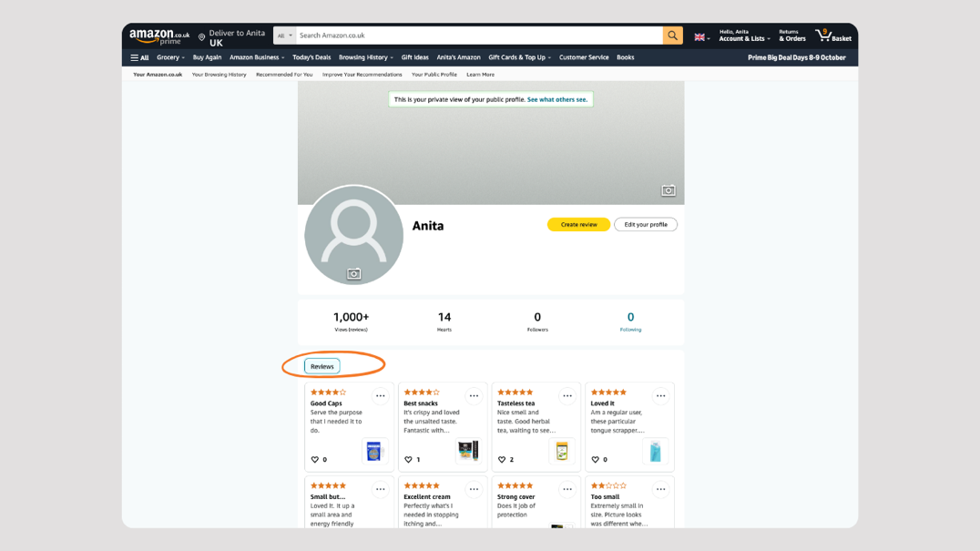Screen dimensions: 980x551
Task: Open Recommended For You link
Action: click(284, 75)
